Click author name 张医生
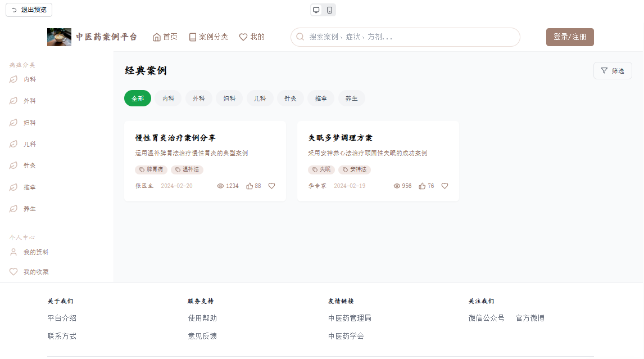Viewport: 644px width, 359px height. [x=144, y=186]
